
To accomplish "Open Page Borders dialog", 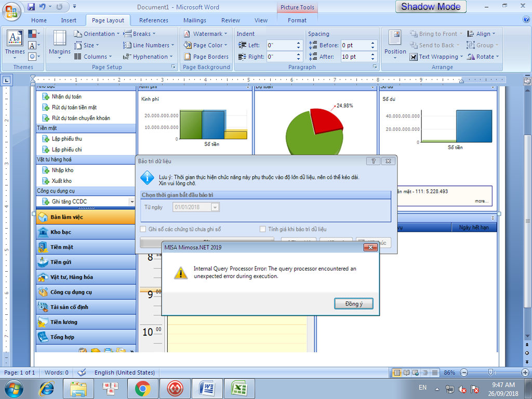I will coord(206,57).
